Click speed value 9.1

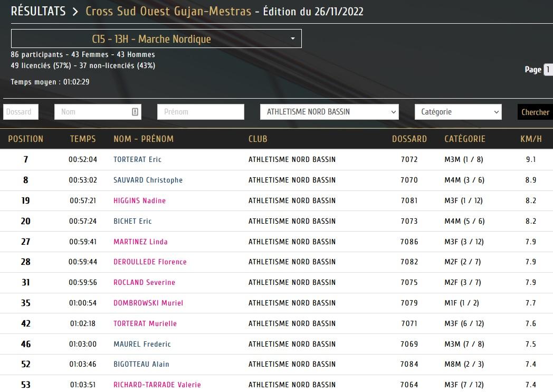531,159
